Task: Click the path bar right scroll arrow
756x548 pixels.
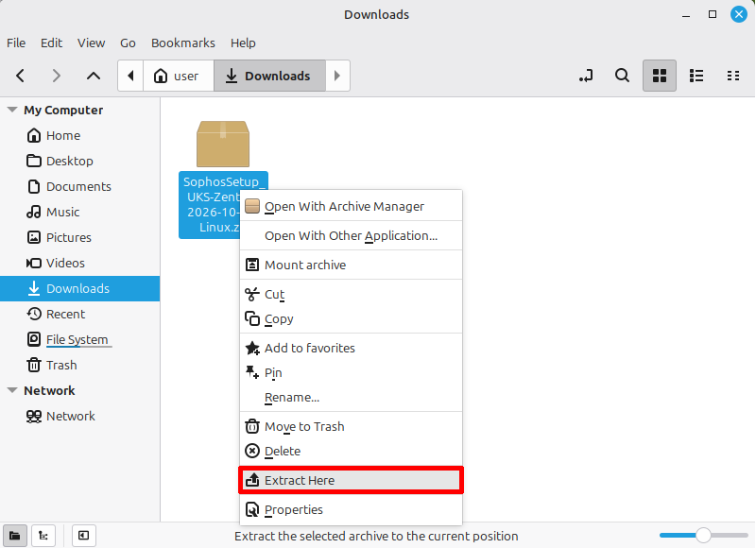Action: coord(337,76)
